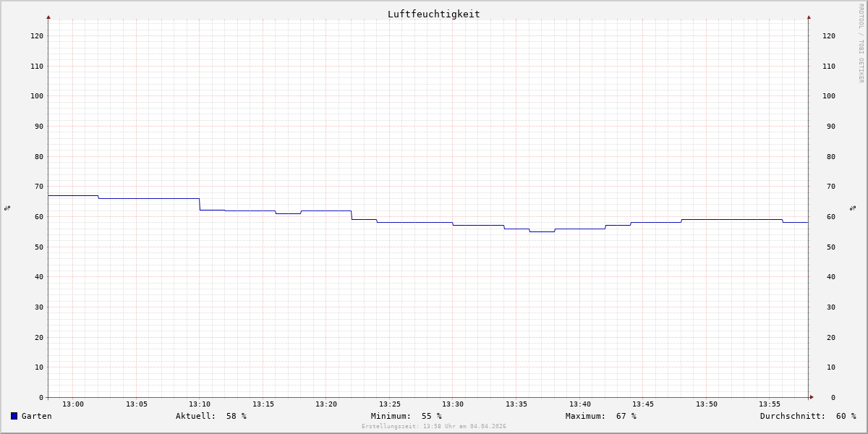
Task: Click the 13:55 time axis label
Action: click(x=770, y=404)
